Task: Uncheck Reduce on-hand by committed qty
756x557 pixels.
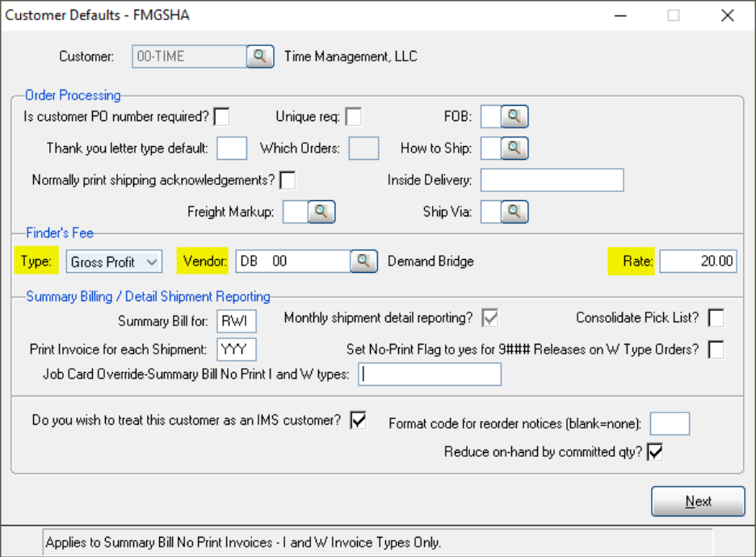Action: pos(655,452)
